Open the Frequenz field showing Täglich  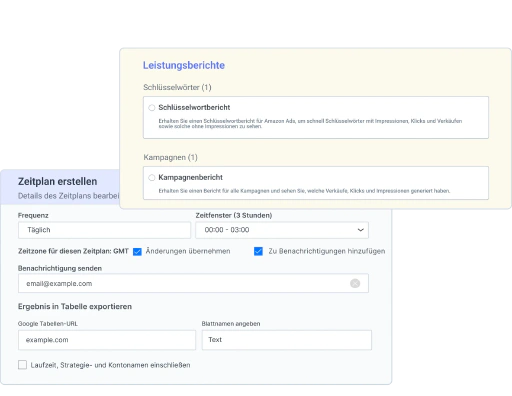104,230
